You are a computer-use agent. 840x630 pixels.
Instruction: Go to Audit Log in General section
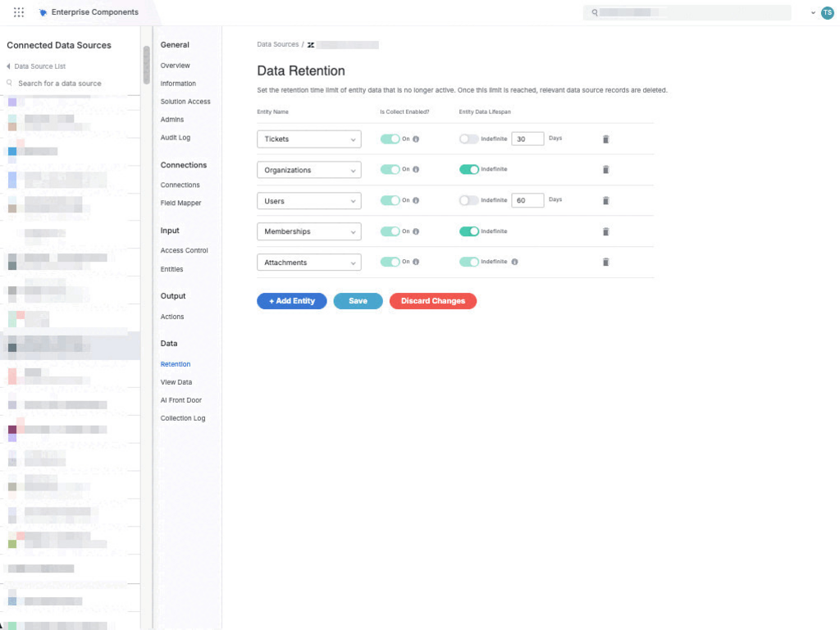176,138
